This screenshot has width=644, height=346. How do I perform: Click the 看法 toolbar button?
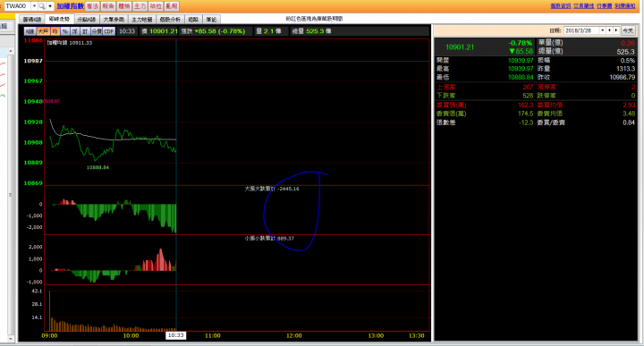(92, 6)
